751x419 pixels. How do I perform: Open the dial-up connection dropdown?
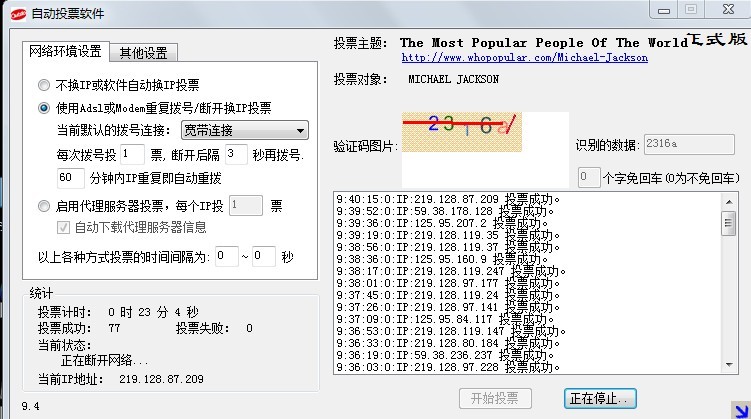click(x=244, y=131)
